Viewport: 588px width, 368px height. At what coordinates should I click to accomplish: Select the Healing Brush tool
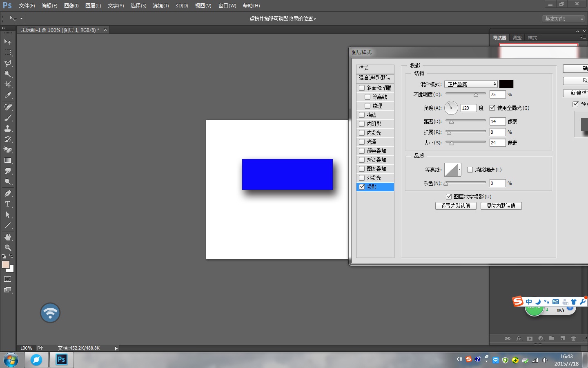(8, 107)
